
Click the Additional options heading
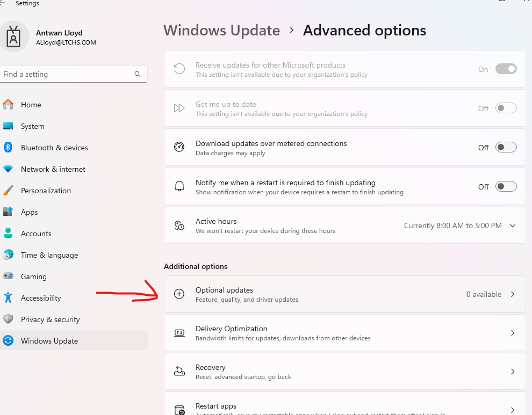[196, 266]
